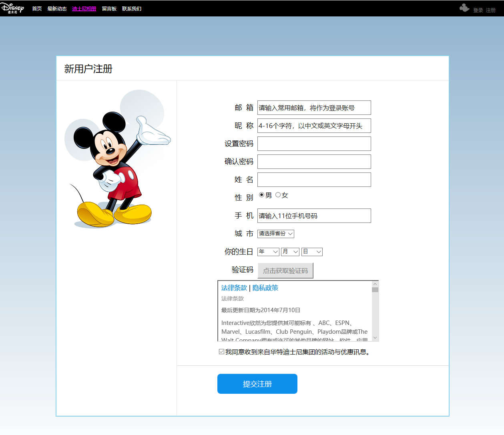This screenshot has height=435, width=504.
Task: Click the 手机 phone number field
Action: (x=314, y=216)
